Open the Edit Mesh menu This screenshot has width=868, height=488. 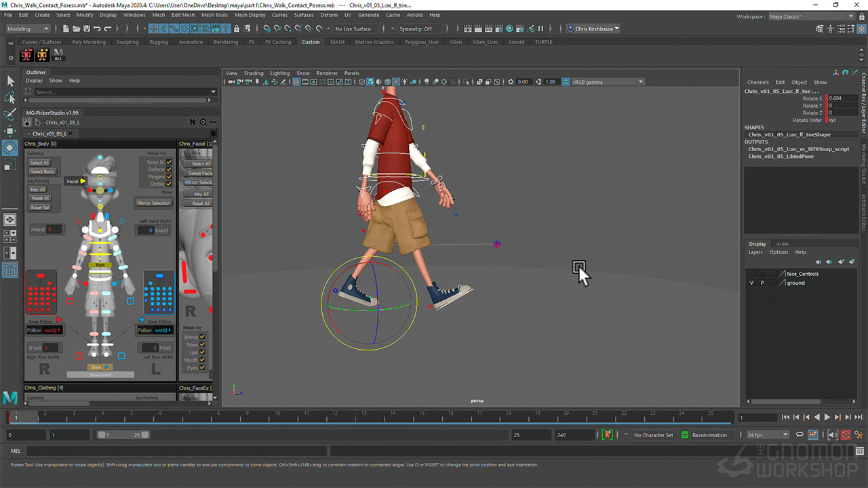182,15
